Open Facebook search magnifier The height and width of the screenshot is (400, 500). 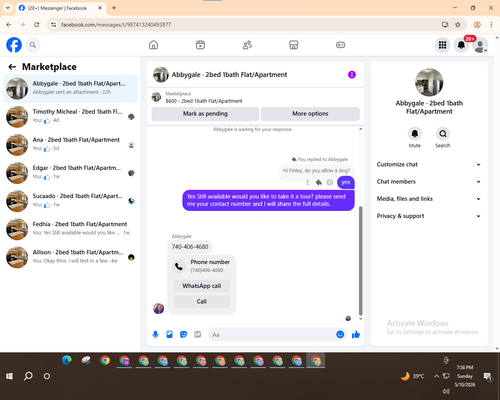tap(33, 45)
